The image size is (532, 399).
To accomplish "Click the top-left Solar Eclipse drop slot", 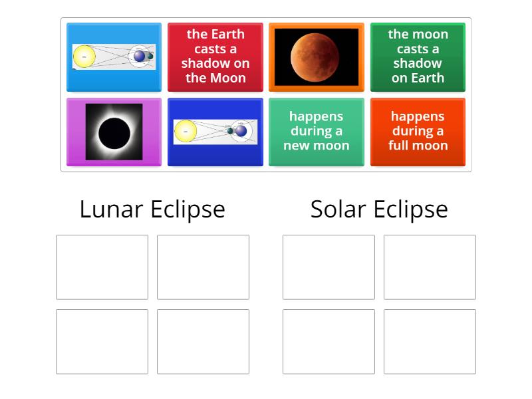I will click(x=329, y=267).
